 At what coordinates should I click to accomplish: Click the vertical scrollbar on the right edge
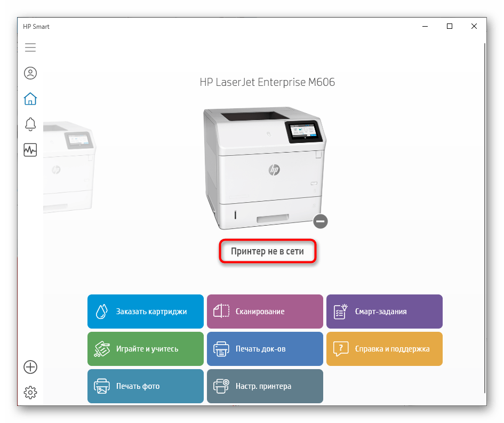click(x=484, y=213)
